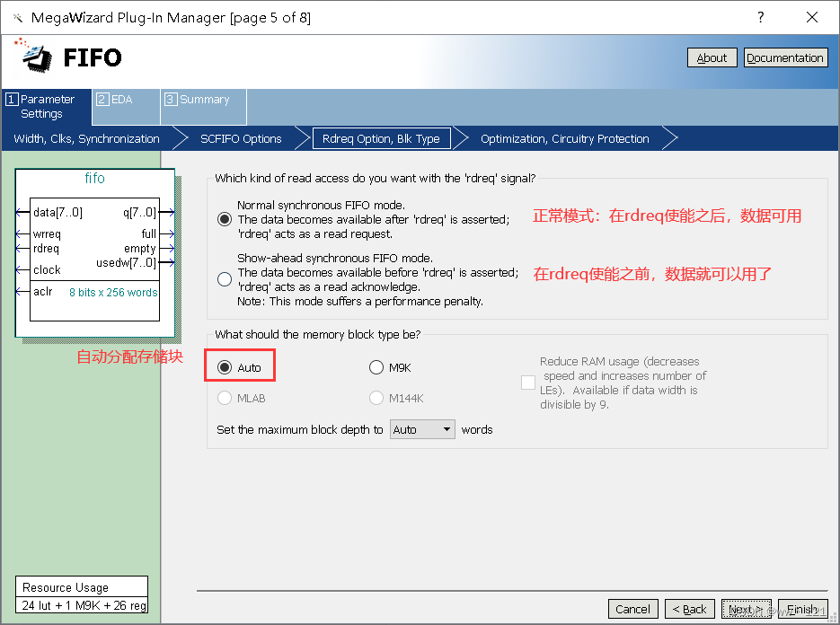The height and width of the screenshot is (625, 840).
Task: Open the About dialog
Action: click(712, 57)
